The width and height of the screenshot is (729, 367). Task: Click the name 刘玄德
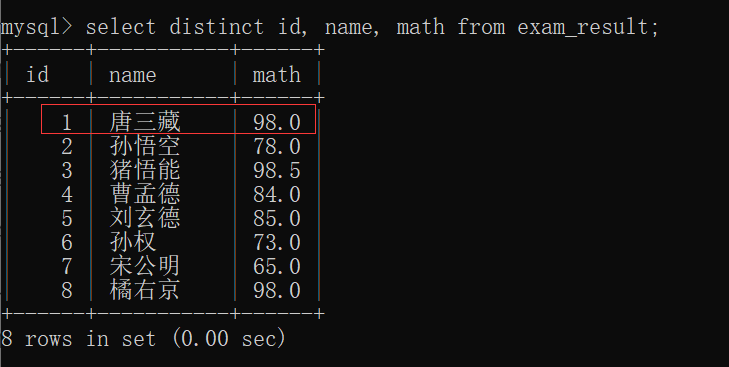(145, 218)
